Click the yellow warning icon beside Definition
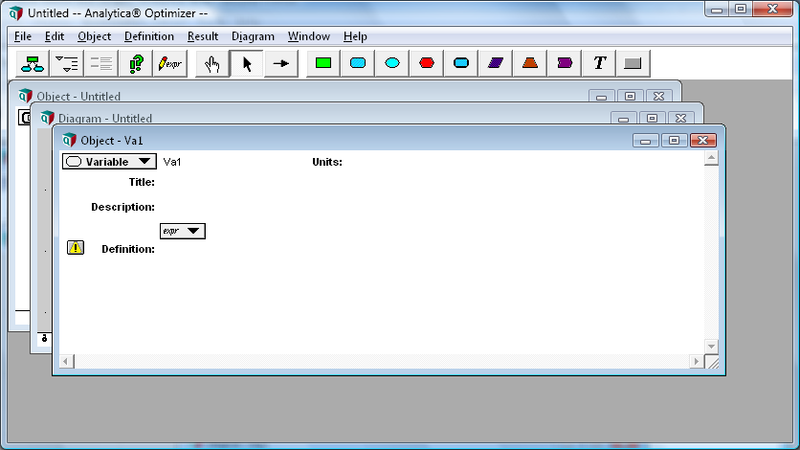This screenshot has height=450, width=800. click(76, 248)
